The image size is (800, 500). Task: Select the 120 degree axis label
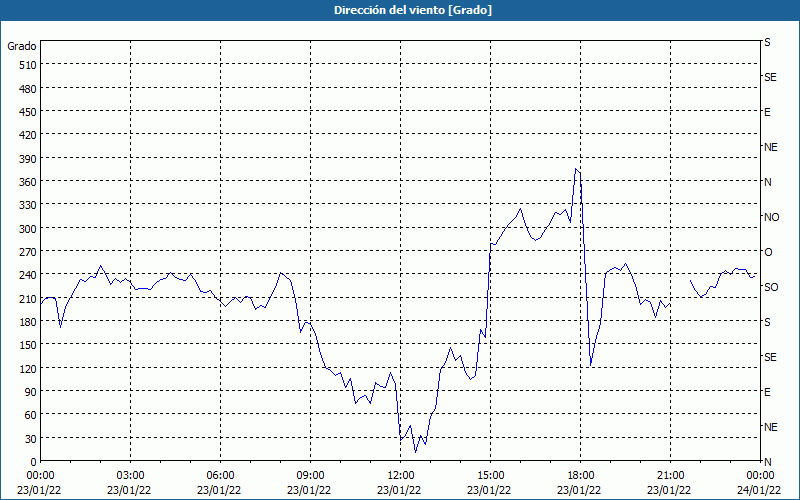click(x=28, y=368)
